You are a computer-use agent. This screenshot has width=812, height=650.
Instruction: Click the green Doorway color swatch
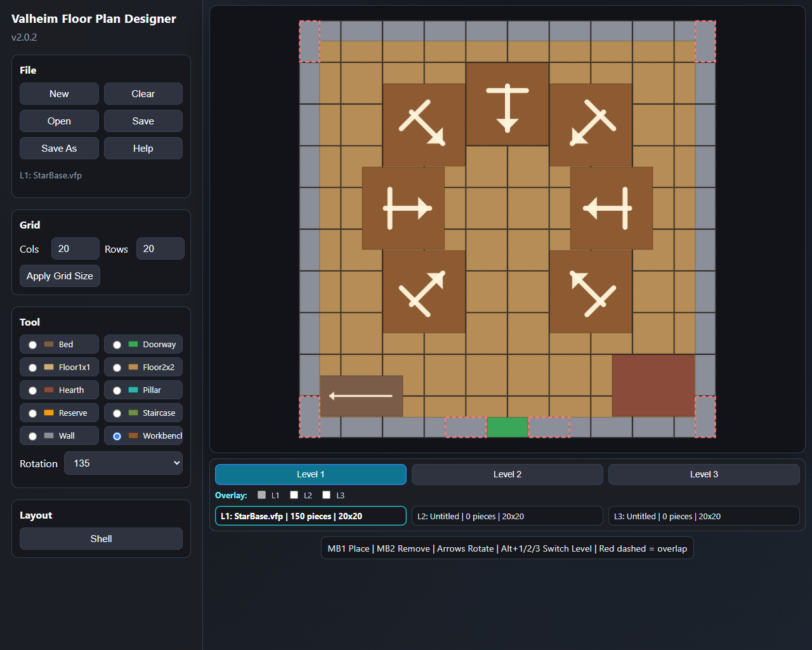pyautogui.click(x=133, y=344)
